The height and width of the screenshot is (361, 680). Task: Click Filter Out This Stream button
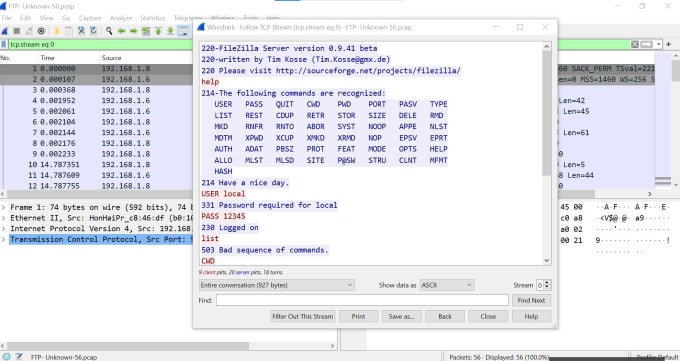[x=303, y=316]
